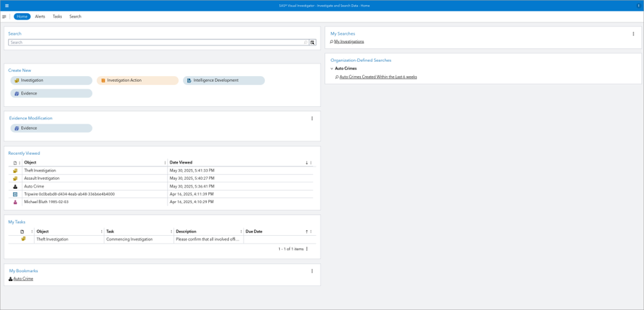Open the Description column menu in My Tasks
644x310 pixels.
click(x=241, y=232)
